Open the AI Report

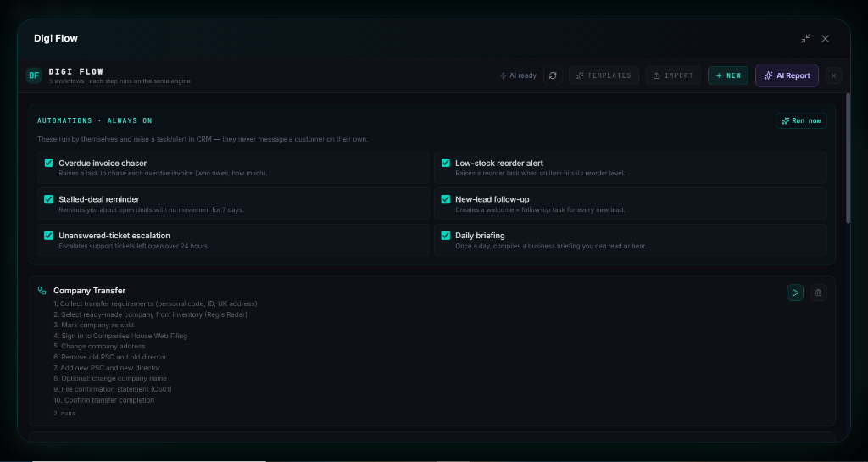point(787,75)
